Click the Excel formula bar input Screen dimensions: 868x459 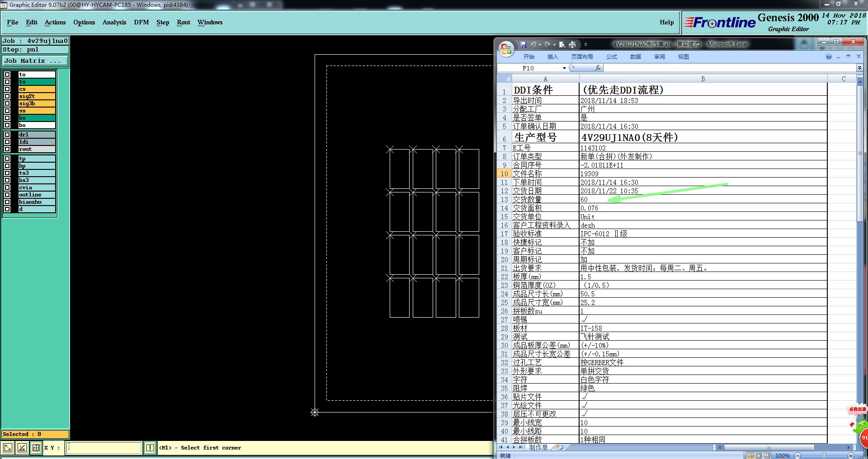[x=729, y=68]
